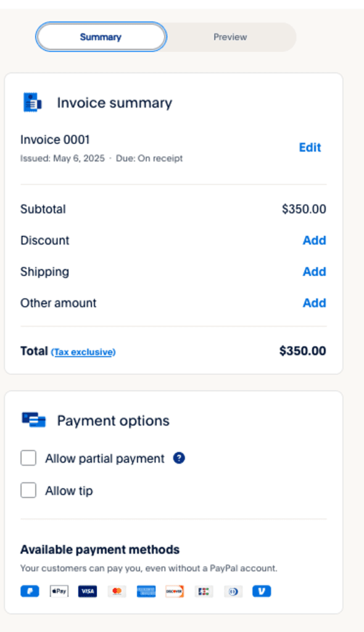Edit Invoice 0001 details
Image resolution: width=364 pixels, height=632 pixels.
click(x=309, y=148)
